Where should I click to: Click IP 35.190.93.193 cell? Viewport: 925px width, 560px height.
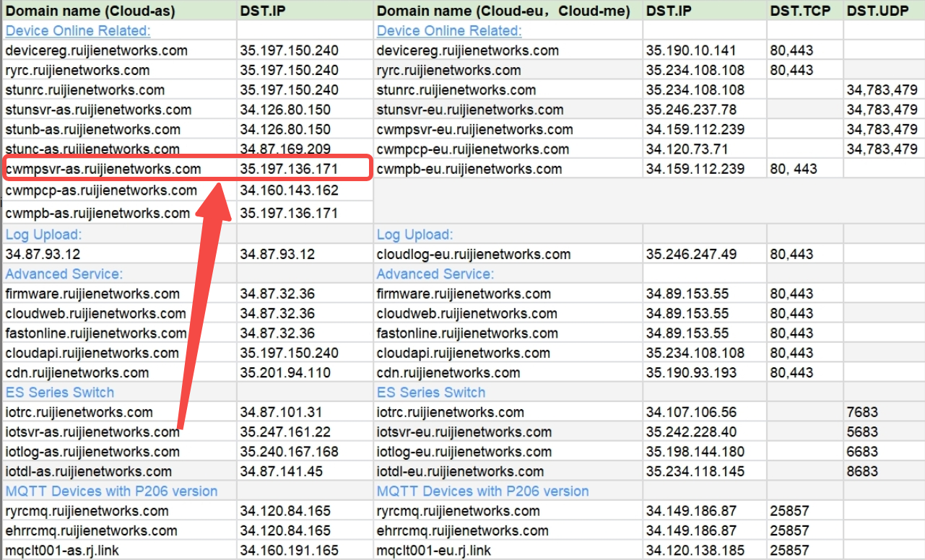coord(705,373)
